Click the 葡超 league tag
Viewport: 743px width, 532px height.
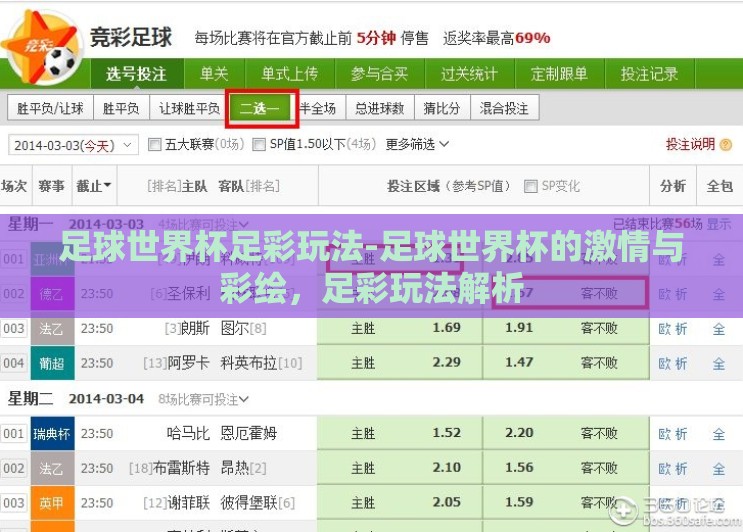(x=52, y=363)
